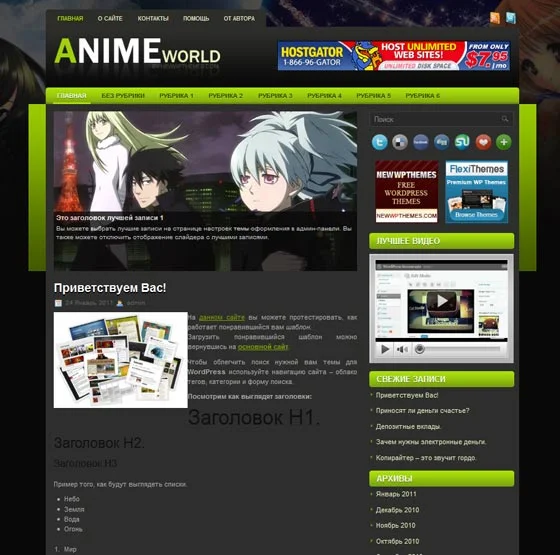Click the admin author link
The height and width of the screenshot is (555, 560).
point(136,303)
